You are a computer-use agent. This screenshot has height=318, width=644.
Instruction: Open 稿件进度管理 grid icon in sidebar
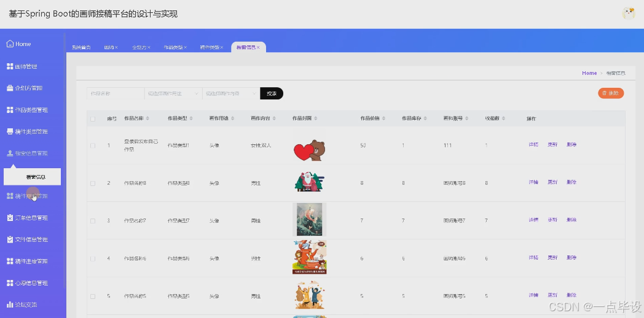(10, 261)
